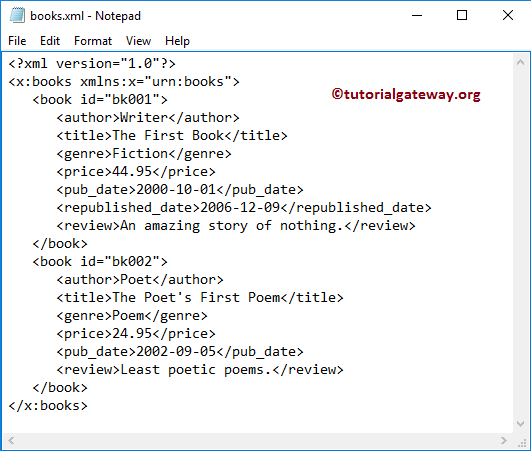Open the Format menu
The height and width of the screenshot is (451, 531).
tap(93, 41)
